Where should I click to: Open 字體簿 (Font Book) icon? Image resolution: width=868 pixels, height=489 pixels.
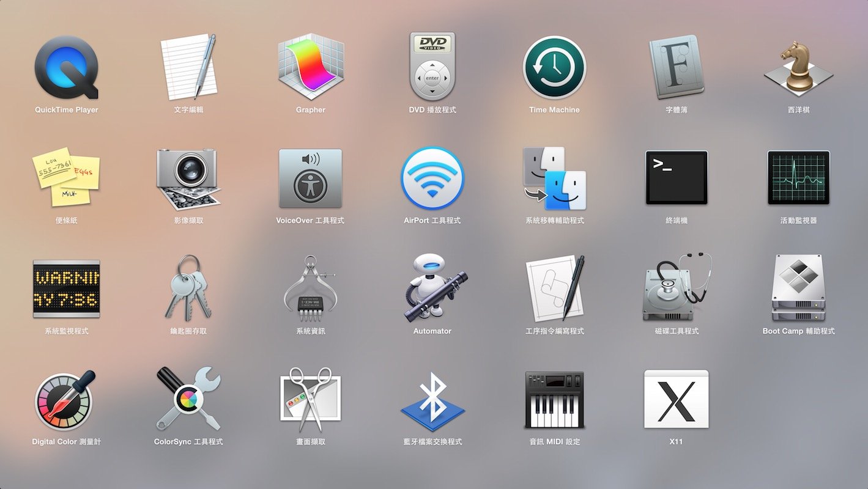(x=677, y=67)
